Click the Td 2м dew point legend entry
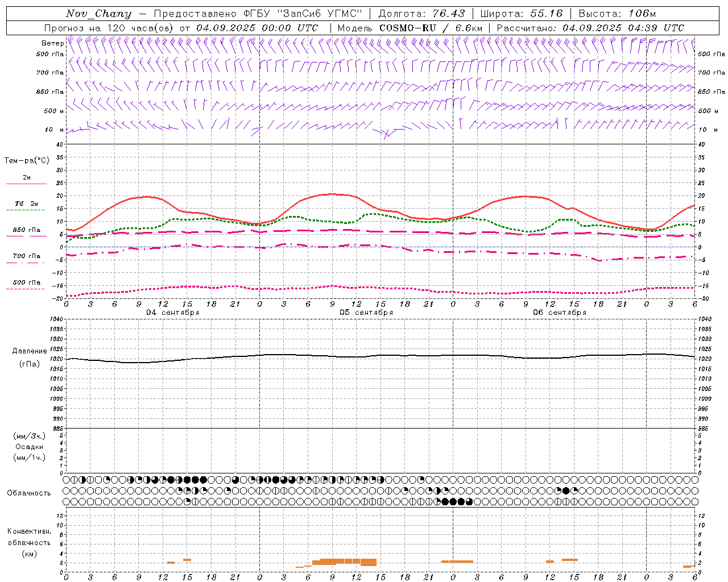728x582 pixels. (26, 203)
